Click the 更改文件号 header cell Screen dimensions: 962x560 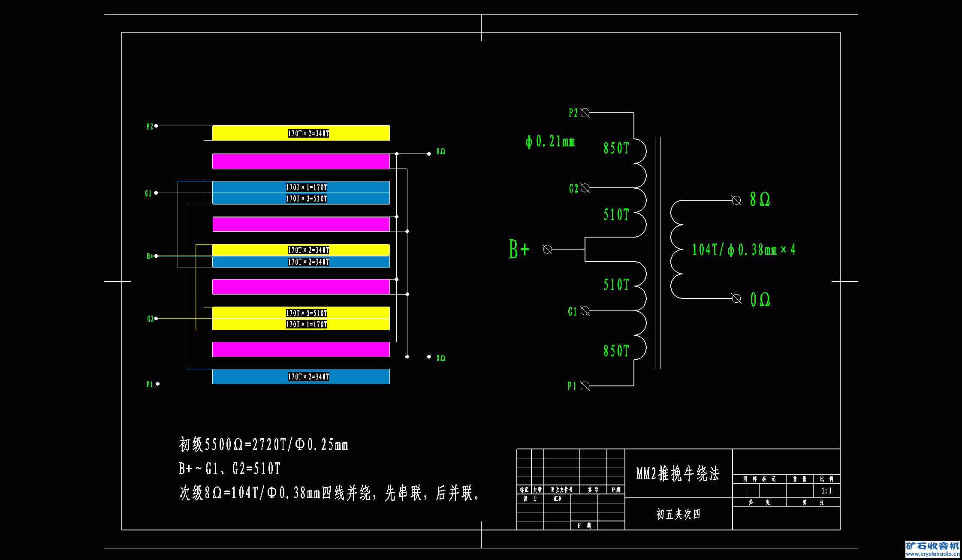pos(562,490)
